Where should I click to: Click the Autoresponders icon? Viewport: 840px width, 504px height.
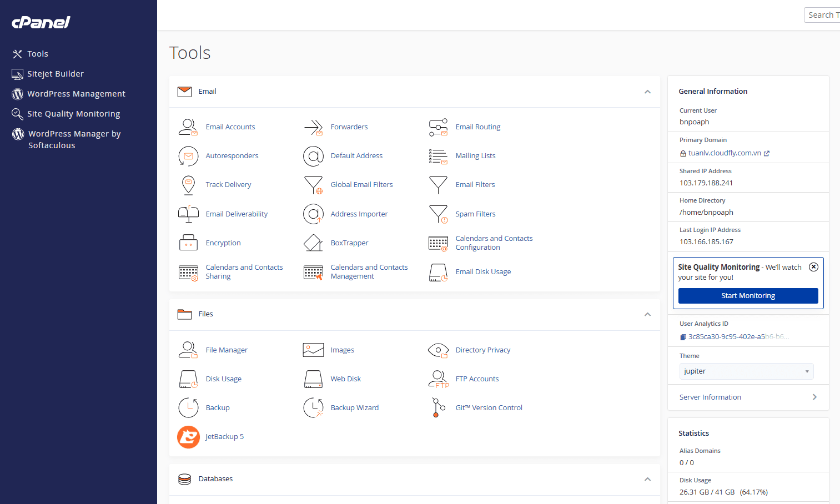click(x=188, y=156)
